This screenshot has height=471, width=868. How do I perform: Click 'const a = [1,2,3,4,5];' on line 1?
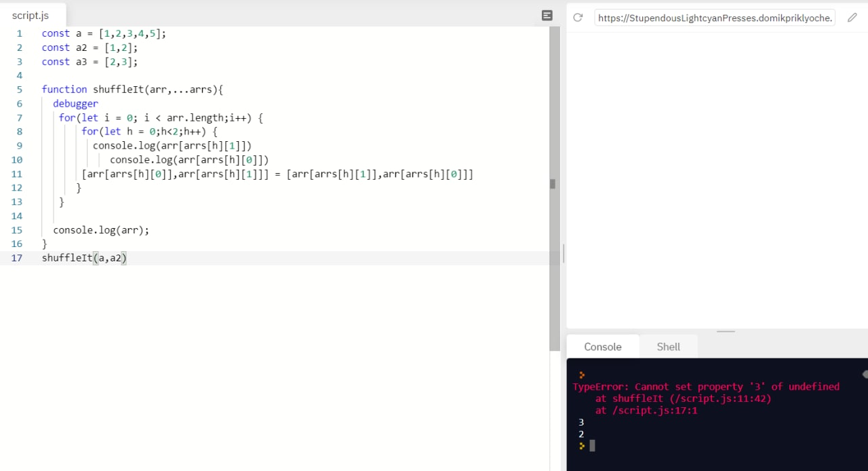tap(104, 33)
